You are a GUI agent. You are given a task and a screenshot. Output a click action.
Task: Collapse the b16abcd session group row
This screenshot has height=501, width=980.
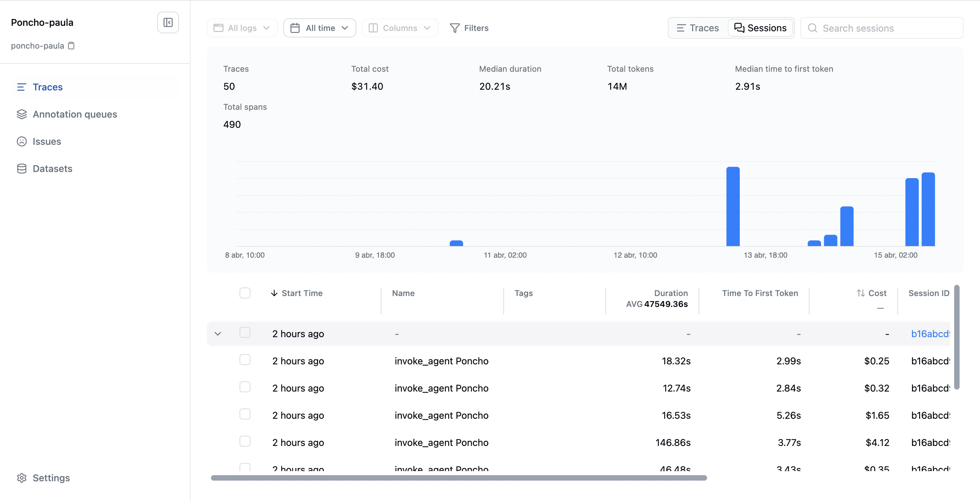218,333
